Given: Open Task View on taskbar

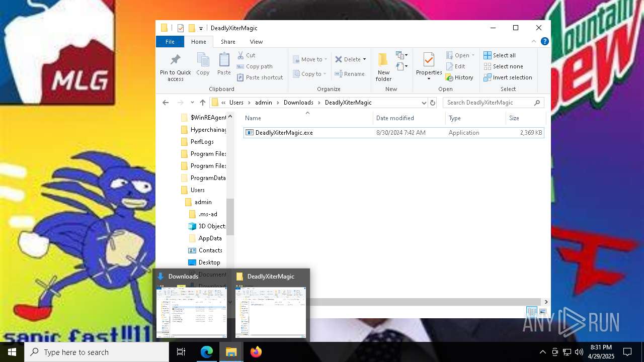Looking at the screenshot, I should (x=181, y=352).
